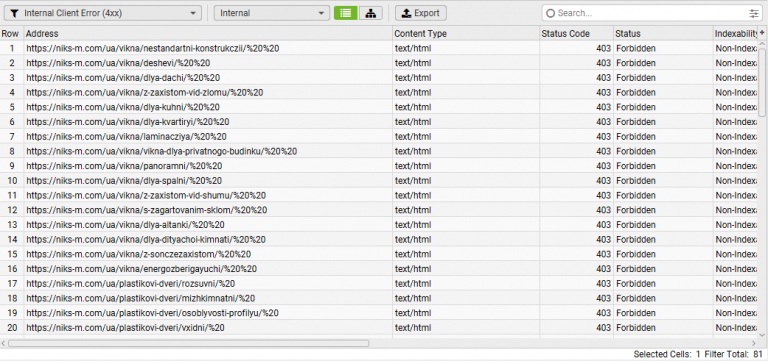Click the magnifier icon in Search

(x=550, y=13)
